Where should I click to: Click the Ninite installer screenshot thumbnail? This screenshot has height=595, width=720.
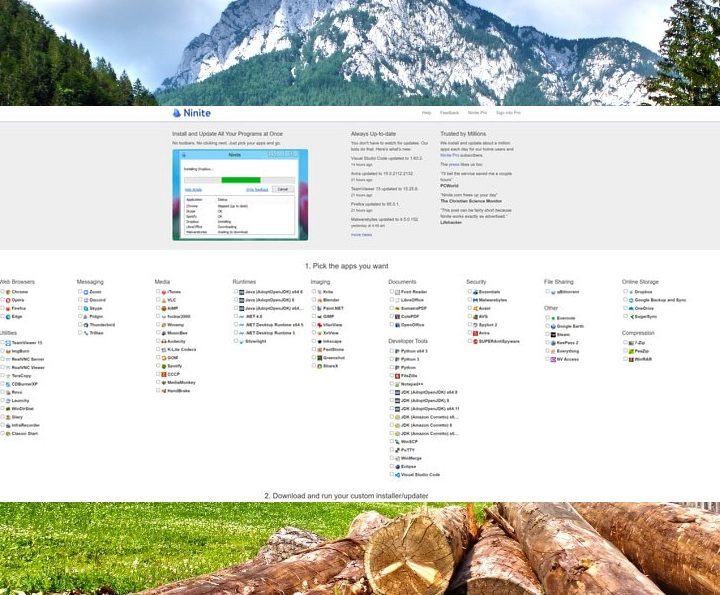240,195
